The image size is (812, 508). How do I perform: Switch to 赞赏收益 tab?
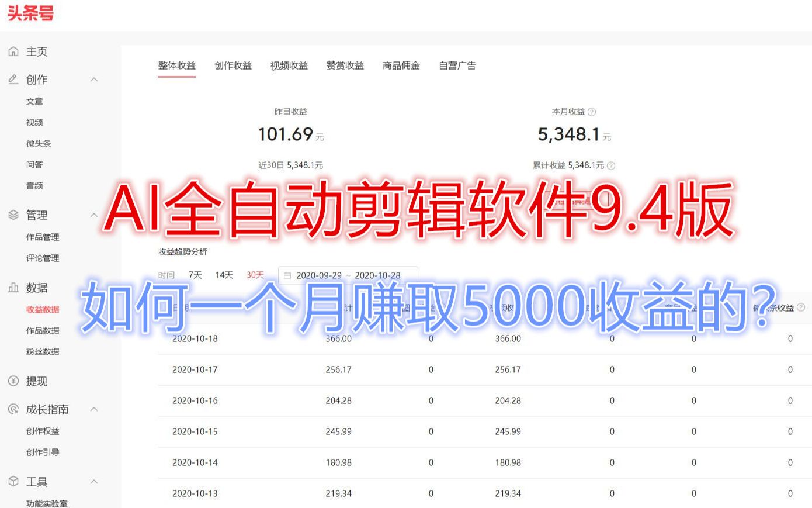345,65
